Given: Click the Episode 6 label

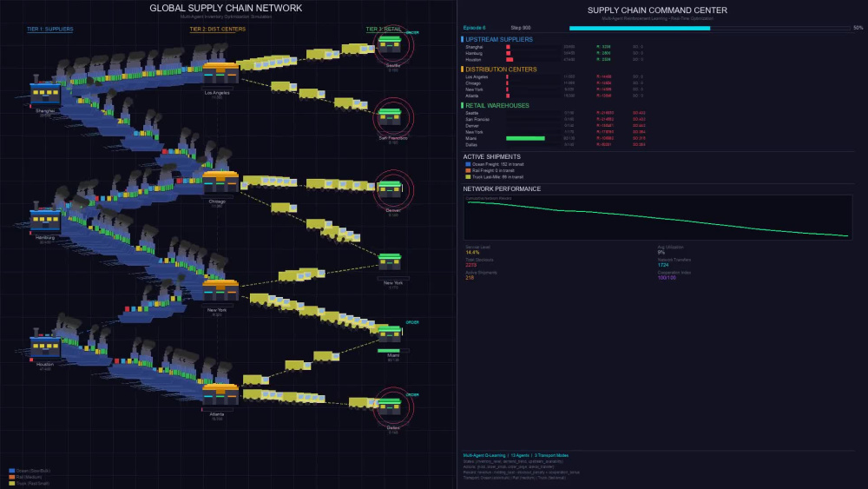Looking at the screenshot, I should coord(475,28).
